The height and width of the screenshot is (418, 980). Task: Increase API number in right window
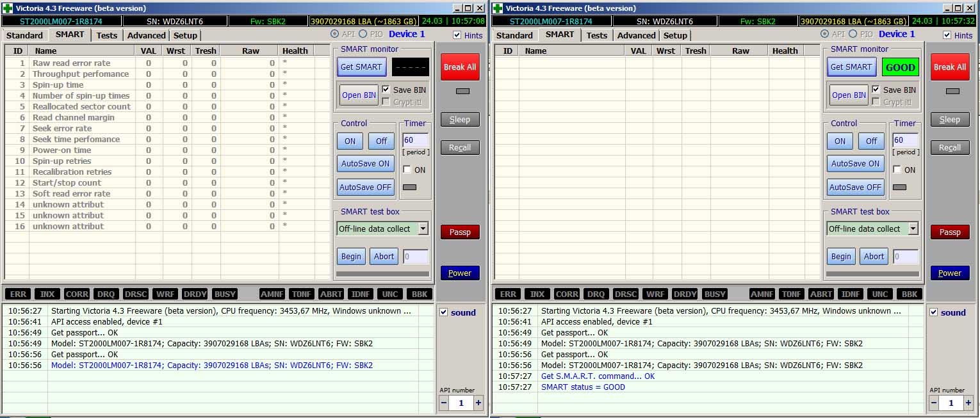pyautogui.click(x=968, y=403)
